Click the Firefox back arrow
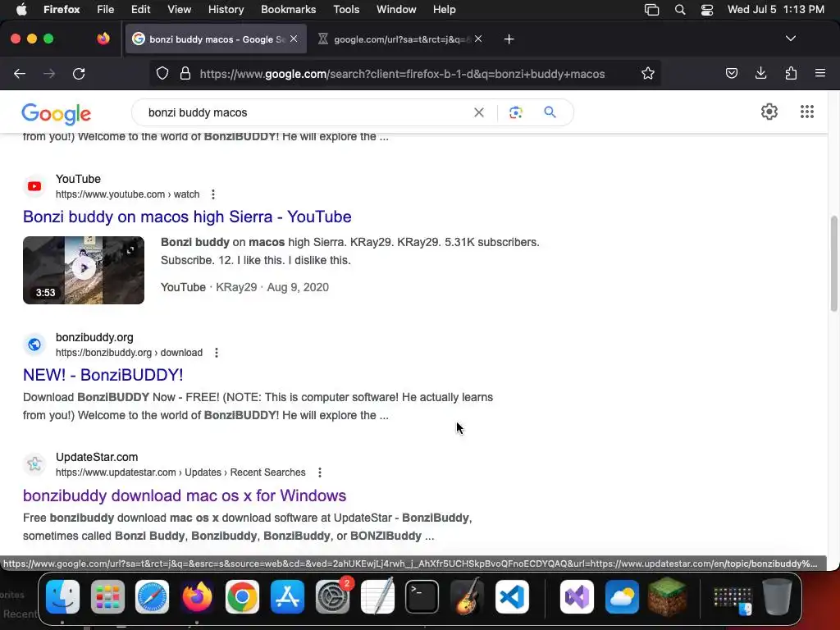 point(20,73)
